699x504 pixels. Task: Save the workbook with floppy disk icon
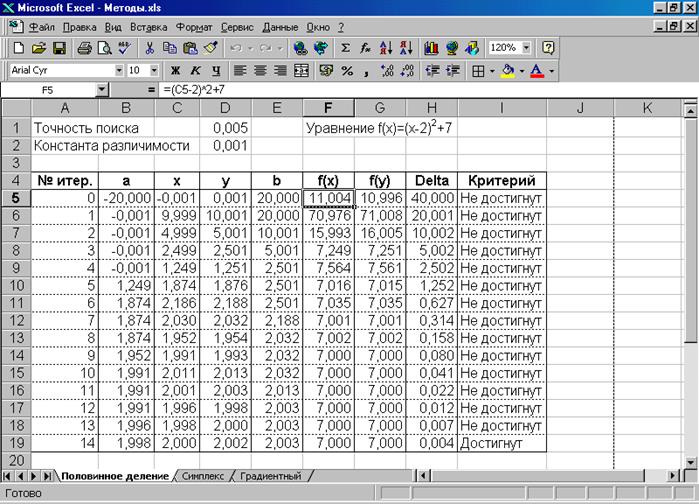click(x=59, y=48)
